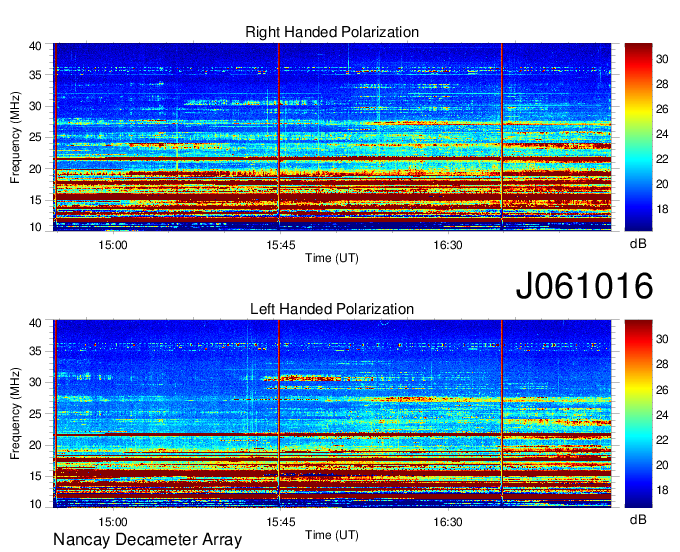Select the "J061016" observation label
This screenshot has width=680, height=552.
[584, 285]
